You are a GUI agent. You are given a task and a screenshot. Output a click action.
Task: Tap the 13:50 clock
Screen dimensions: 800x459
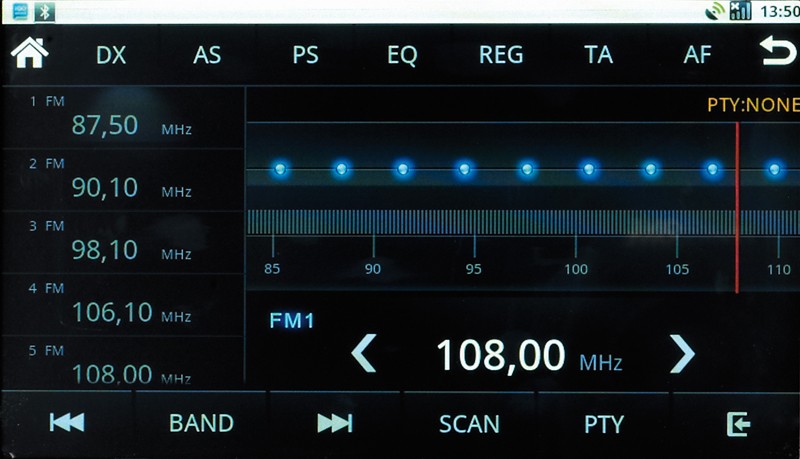[x=780, y=11]
